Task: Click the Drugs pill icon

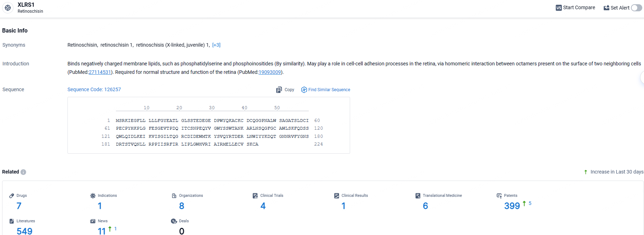Action: (x=12, y=196)
